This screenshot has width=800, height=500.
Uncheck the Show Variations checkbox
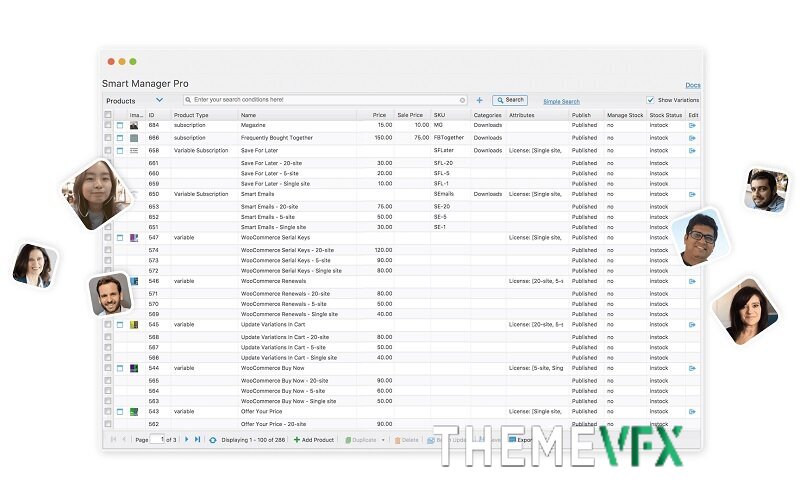(650, 100)
